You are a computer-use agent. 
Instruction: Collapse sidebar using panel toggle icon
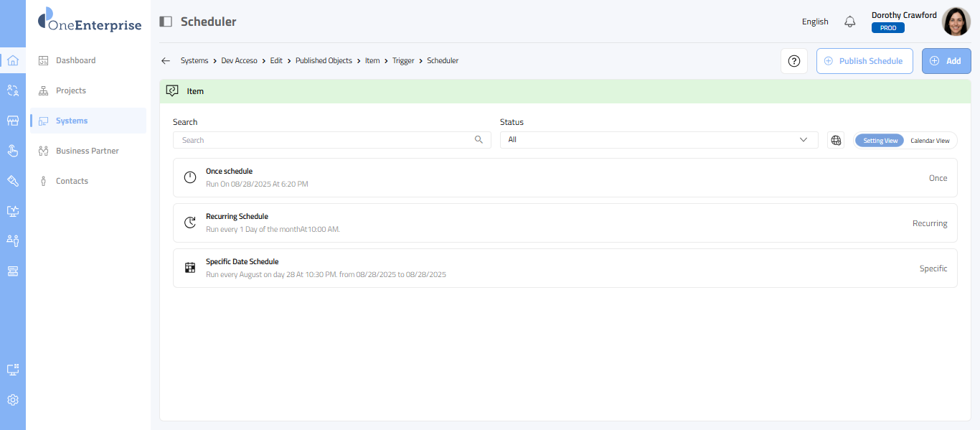pos(166,22)
